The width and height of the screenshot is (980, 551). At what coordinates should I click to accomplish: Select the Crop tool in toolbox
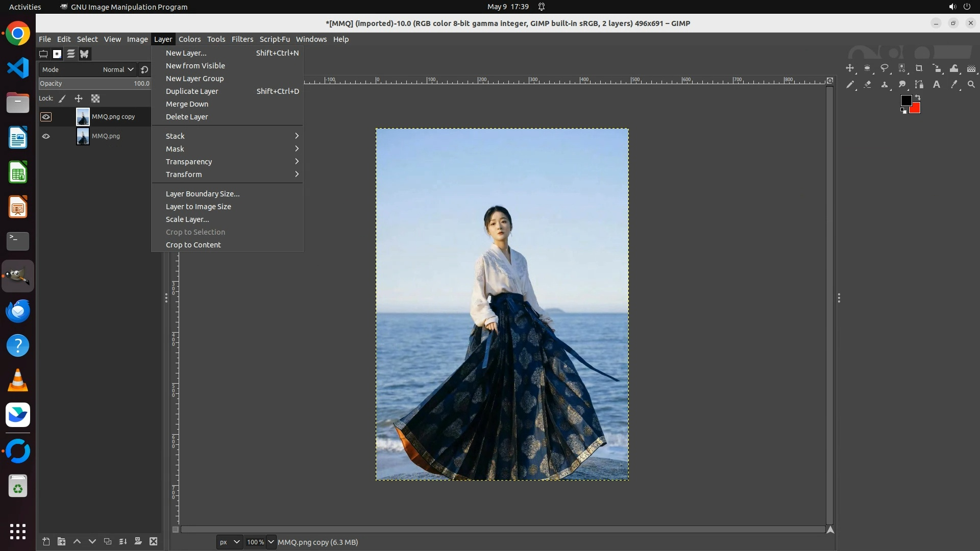point(919,68)
